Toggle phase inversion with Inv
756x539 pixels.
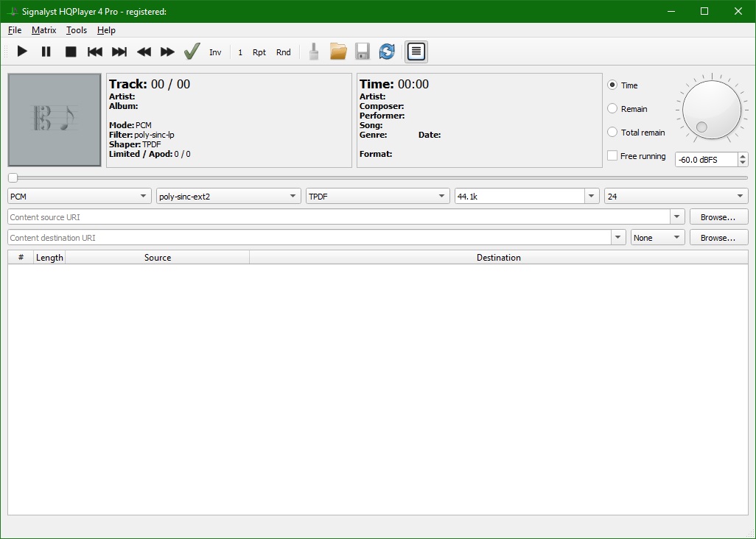[x=215, y=52]
